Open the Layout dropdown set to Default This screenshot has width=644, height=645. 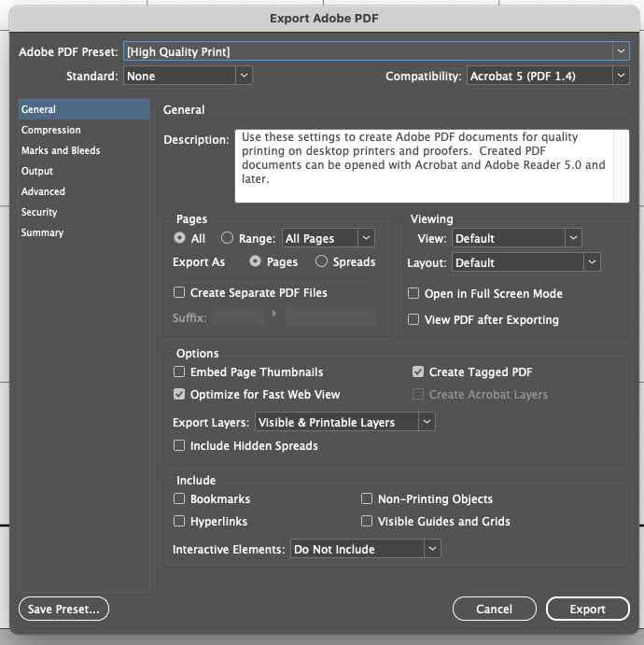[x=526, y=262]
